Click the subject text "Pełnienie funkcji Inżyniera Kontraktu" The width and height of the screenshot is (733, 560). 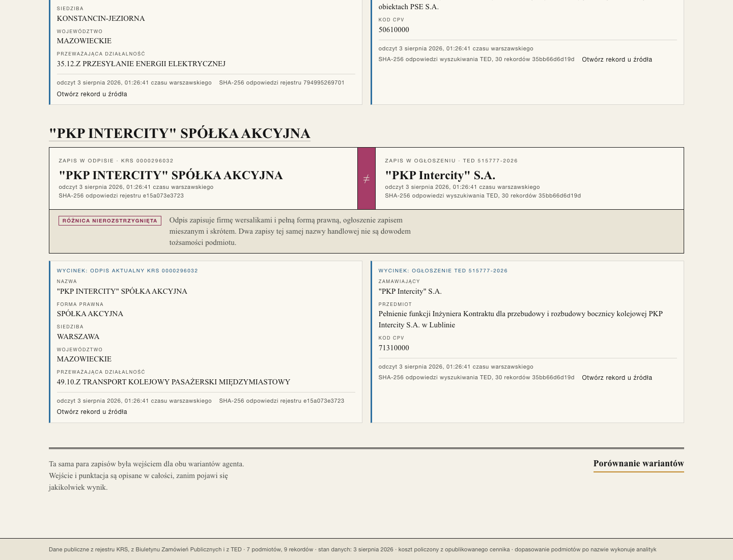pyautogui.click(x=521, y=319)
